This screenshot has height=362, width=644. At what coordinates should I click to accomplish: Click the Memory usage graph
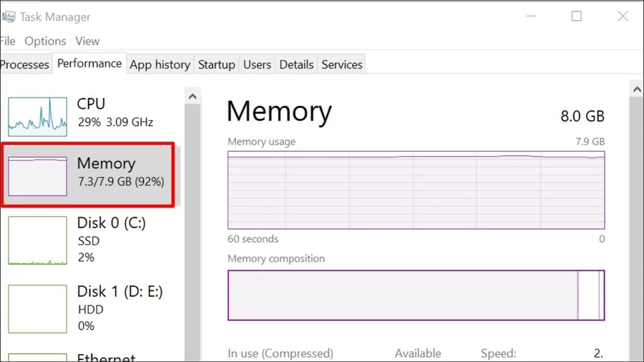coord(416,190)
